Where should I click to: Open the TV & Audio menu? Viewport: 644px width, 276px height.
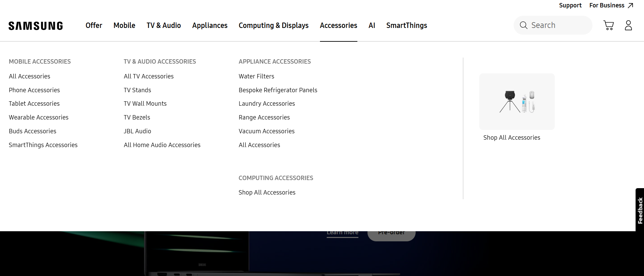(164, 26)
